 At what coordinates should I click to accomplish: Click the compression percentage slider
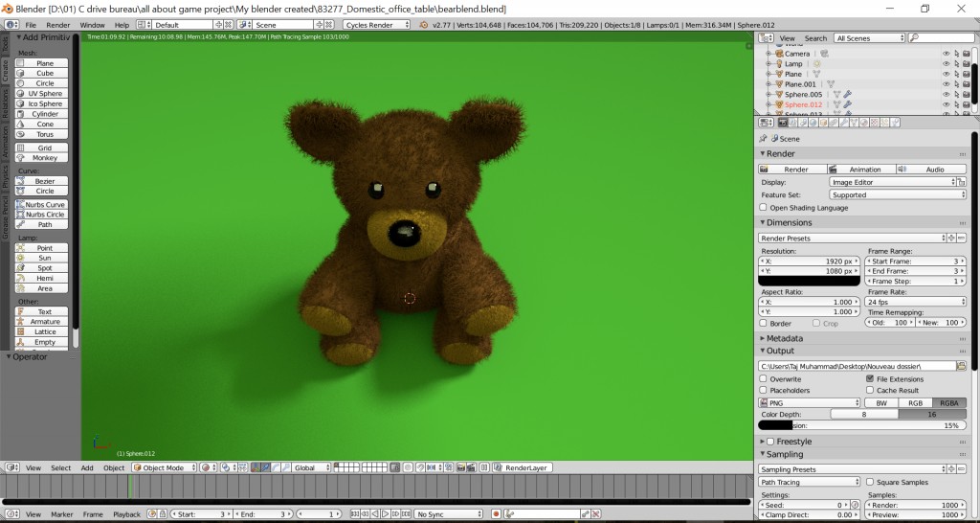click(862, 424)
